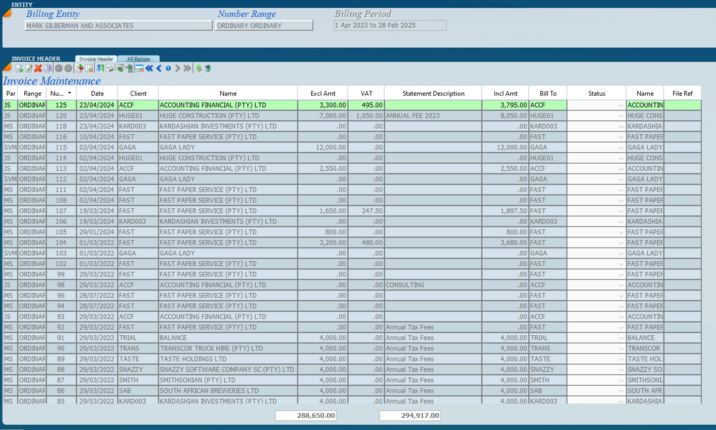Sort by the Date column header
Viewport: 716px width, 430px height.
pos(97,93)
